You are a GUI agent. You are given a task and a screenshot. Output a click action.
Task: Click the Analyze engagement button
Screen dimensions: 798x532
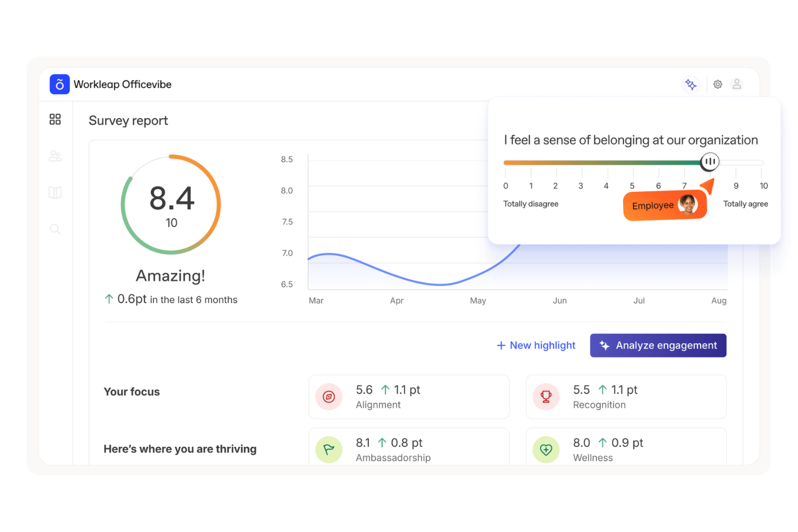tap(658, 345)
